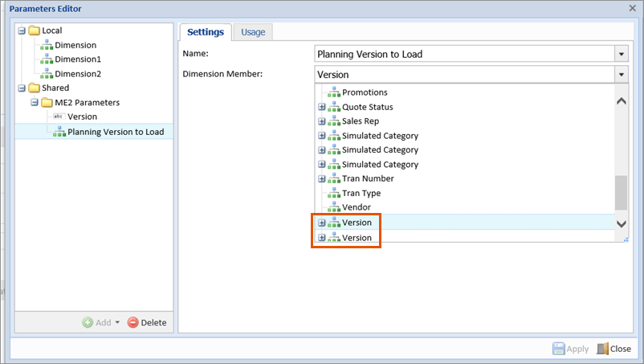Select Vendor in the dimension list
This screenshot has width=644, height=364.
(357, 207)
